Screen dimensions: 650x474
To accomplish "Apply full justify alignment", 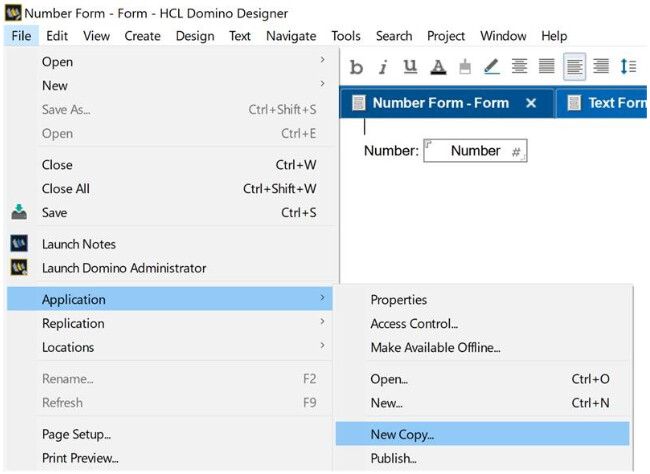I will point(546,66).
